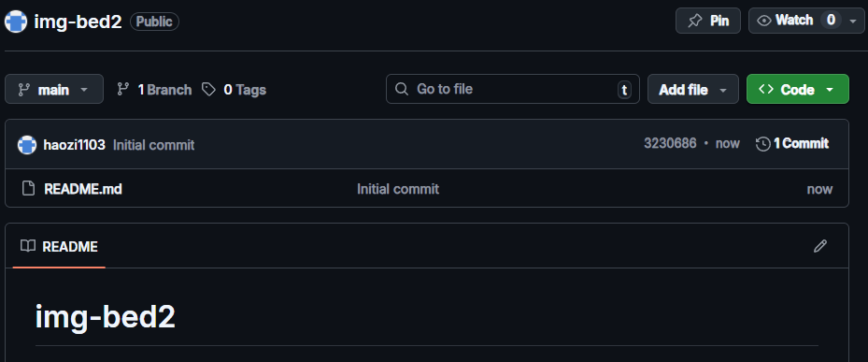Click the tag icon beside 0 Tags

pyautogui.click(x=208, y=89)
